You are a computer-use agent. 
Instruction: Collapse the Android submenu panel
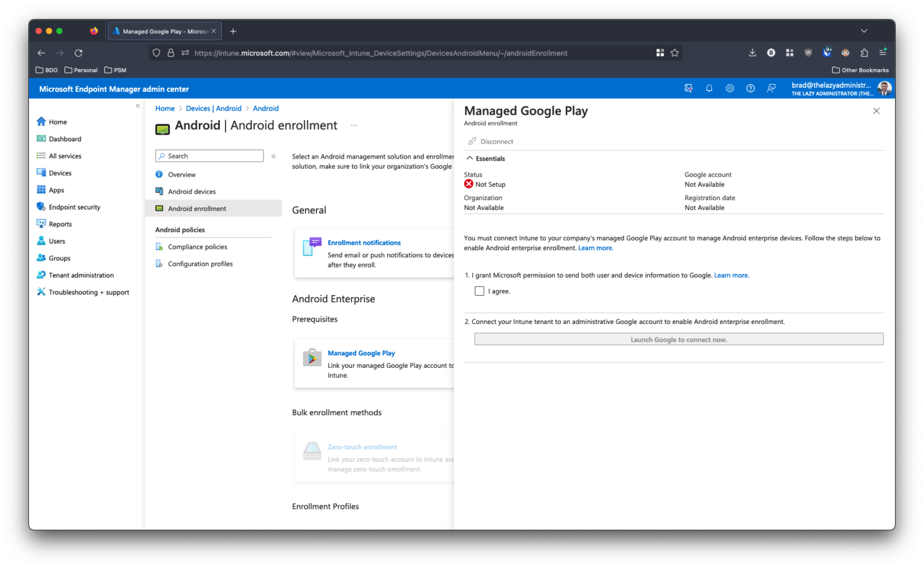click(273, 156)
